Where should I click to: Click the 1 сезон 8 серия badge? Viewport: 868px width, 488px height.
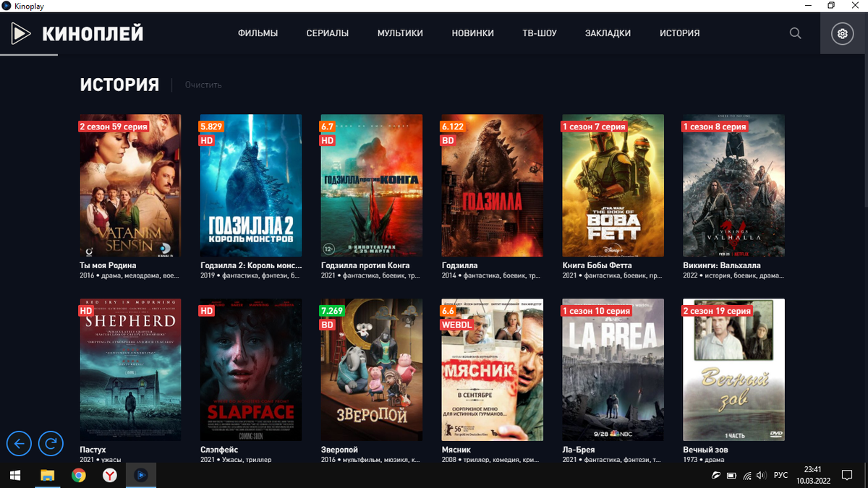[x=715, y=127]
